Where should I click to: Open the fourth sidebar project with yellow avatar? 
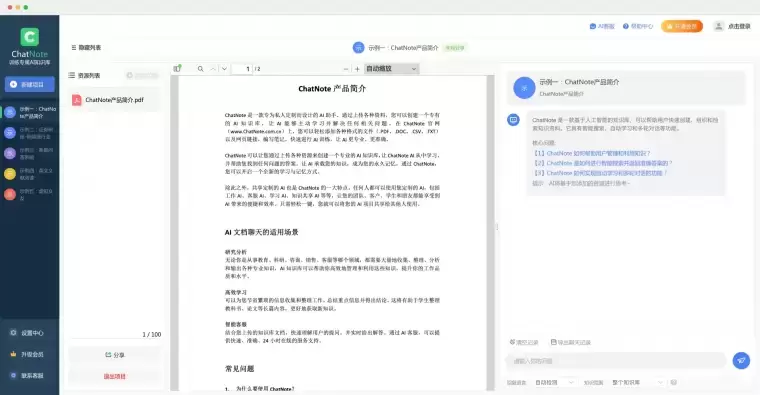tap(30, 174)
